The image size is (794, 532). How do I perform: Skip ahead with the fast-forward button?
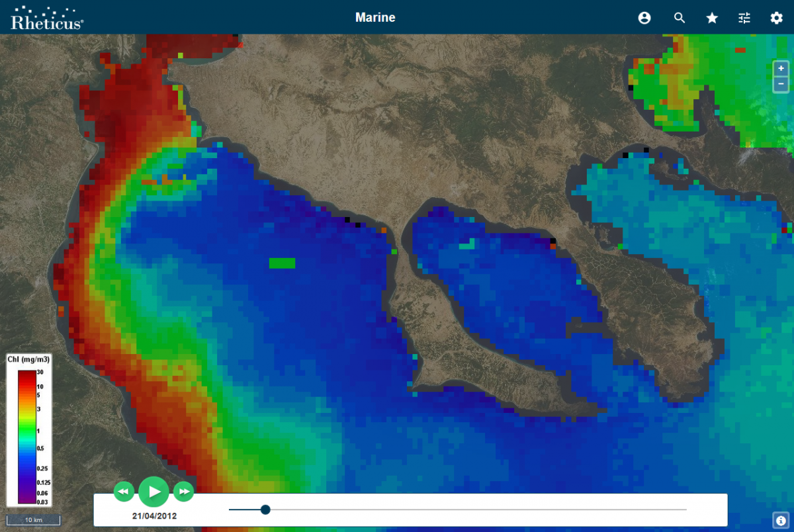tap(183, 492)
